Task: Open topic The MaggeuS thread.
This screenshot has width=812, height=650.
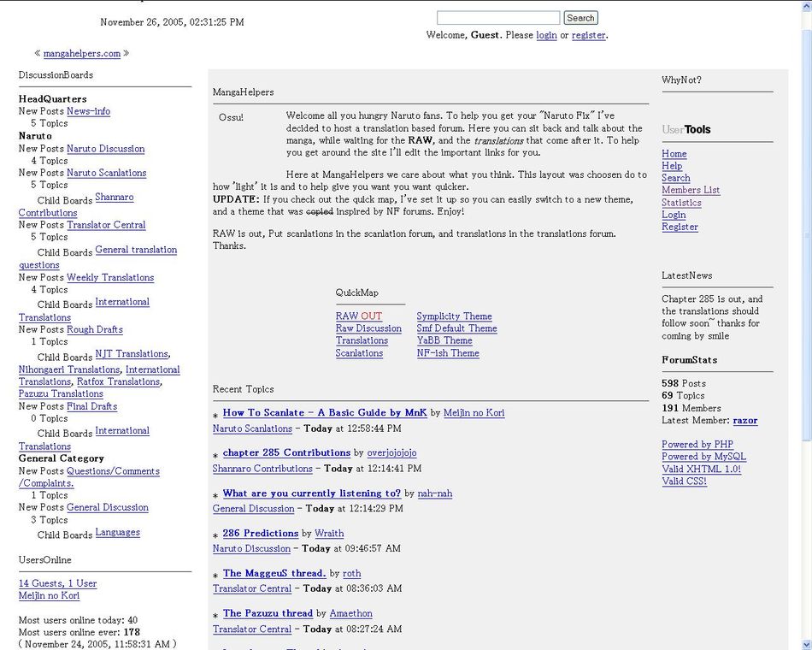Action: [274, 573]
